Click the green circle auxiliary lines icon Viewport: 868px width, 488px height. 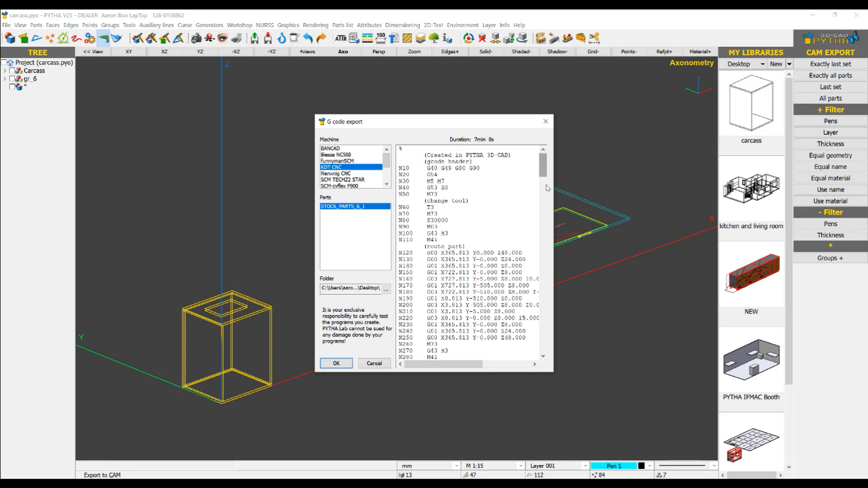[x=63, y=38]
